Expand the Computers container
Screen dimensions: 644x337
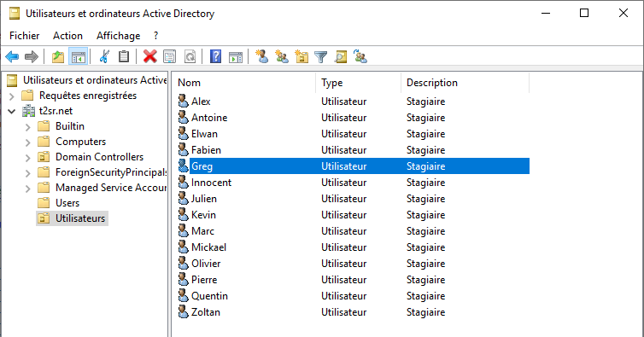(x=27, y=142)
